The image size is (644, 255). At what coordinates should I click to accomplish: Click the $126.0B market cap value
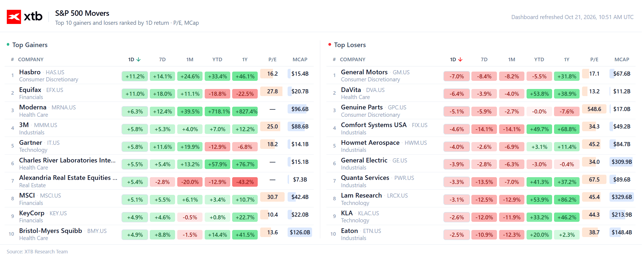tap(300, 232)
